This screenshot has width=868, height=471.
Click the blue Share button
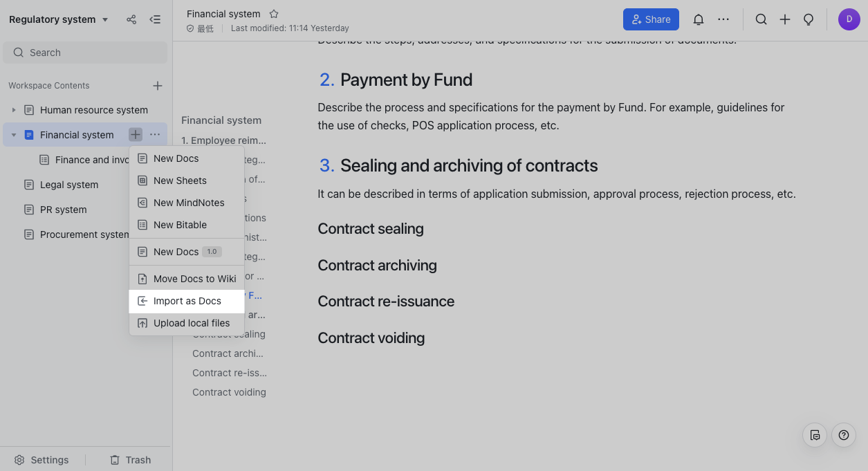click(x=650, y=19)
